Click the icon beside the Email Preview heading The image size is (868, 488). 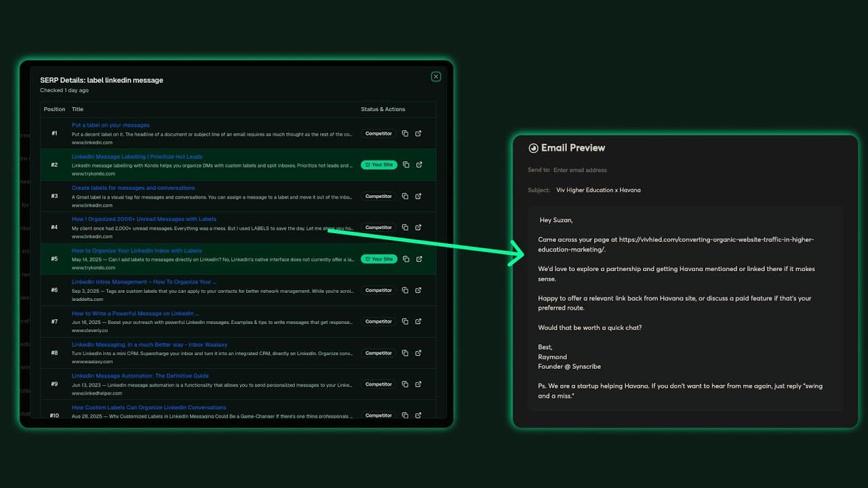click(533, 148)
